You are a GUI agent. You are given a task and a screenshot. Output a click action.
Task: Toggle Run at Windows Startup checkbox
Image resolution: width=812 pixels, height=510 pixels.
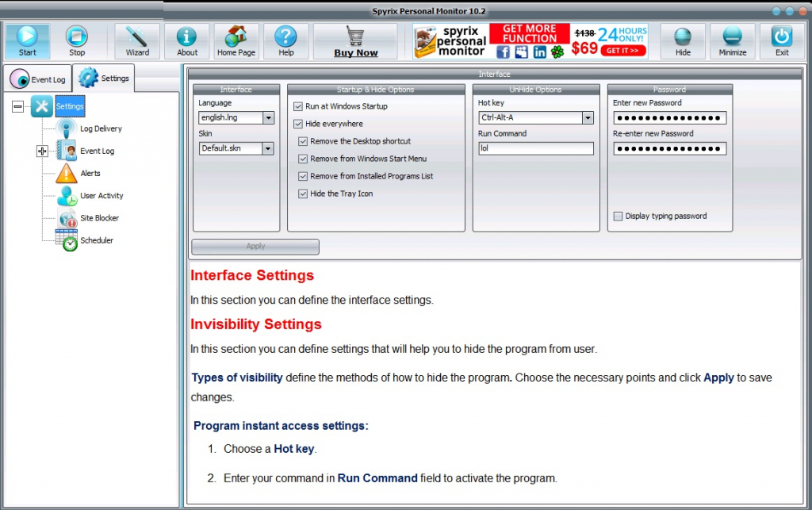click(x=298, y=106)
